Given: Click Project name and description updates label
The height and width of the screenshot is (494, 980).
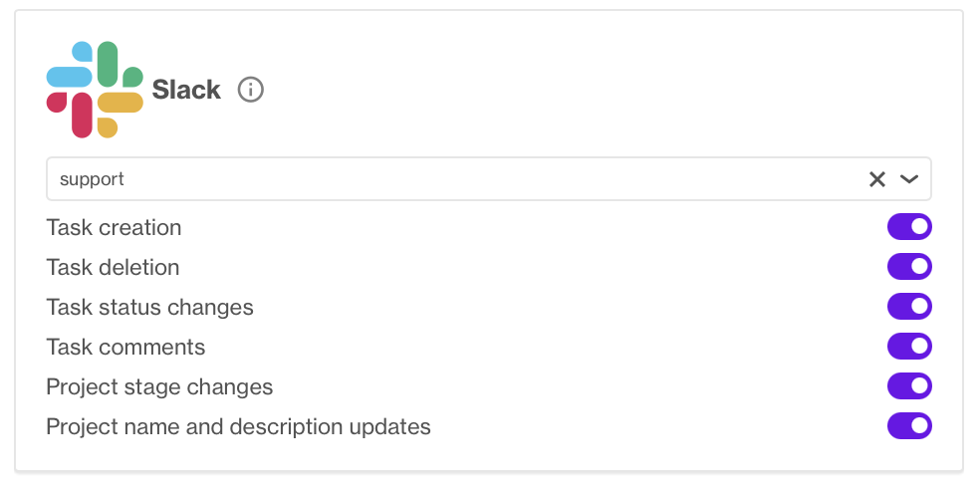Looking at the screenshot, I should pyautogui.click(x=238, y=427).
